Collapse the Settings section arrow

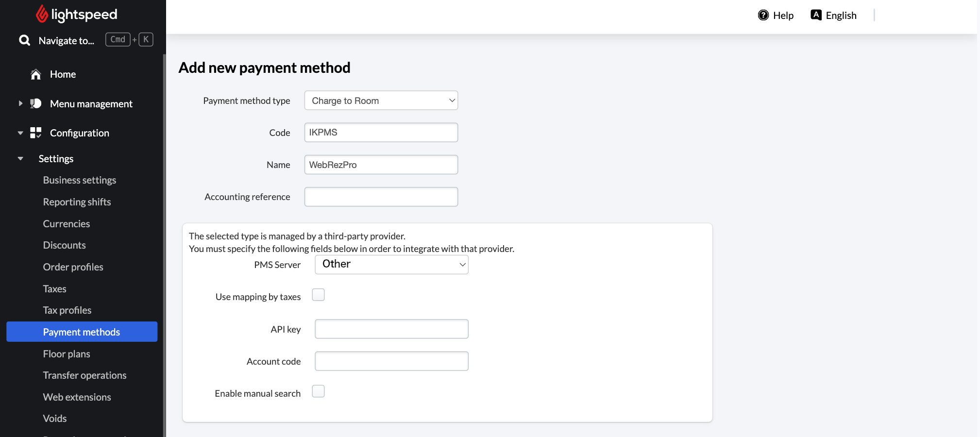(x=20, y=158)
